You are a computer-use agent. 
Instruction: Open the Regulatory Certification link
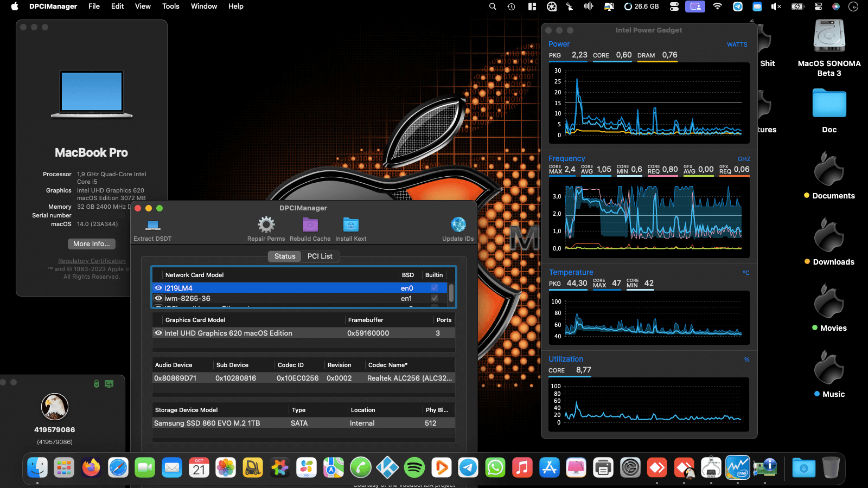coord(92,261)
